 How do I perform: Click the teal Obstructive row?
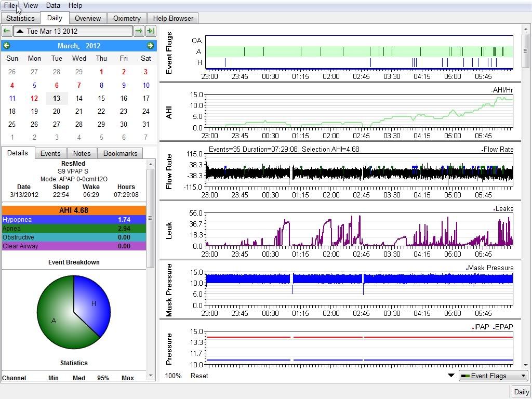pos(74,237)
